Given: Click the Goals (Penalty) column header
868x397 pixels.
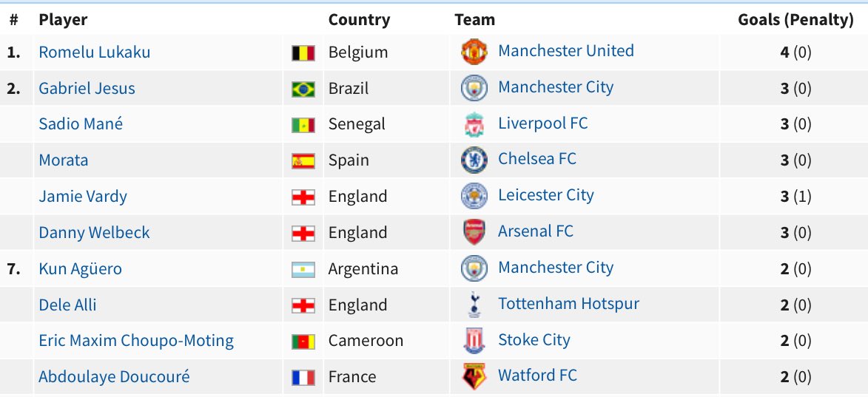Looking at the screenshot, I should [x=795, y=20].
